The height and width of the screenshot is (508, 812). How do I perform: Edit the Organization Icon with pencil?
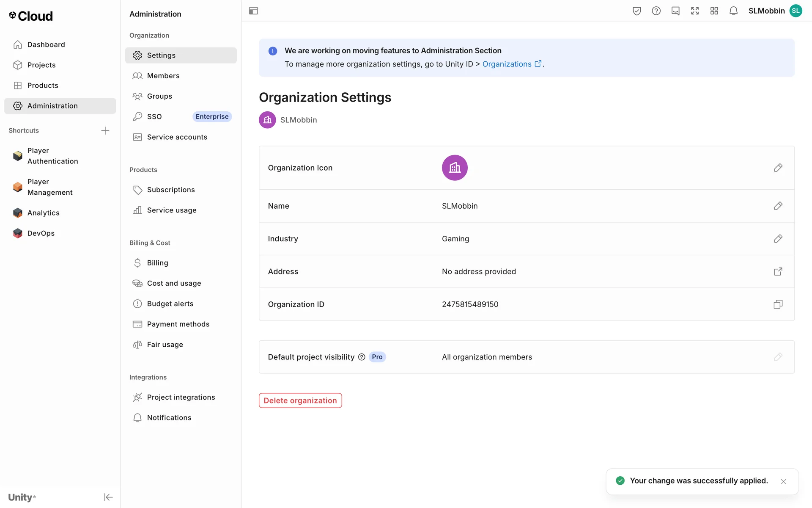coord(778,168)
